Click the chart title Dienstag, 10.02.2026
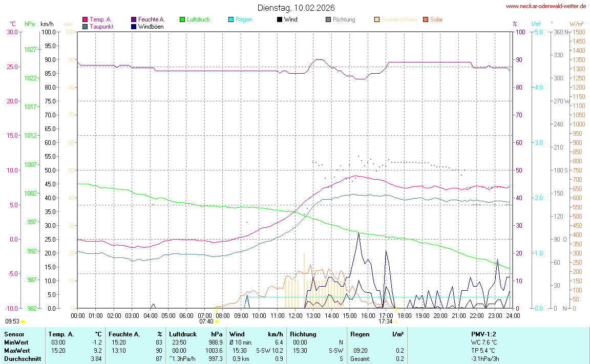Screen dimensions: 590x364 [296, 8]
